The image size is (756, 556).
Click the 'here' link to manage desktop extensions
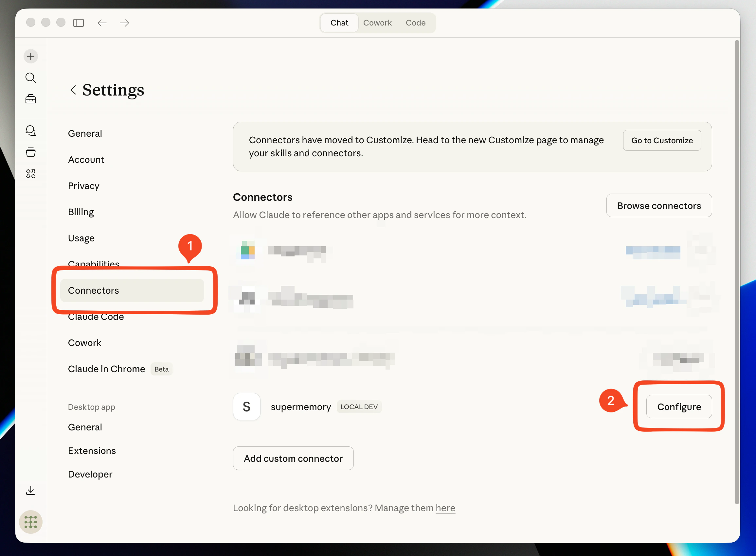[x=445, y=508]
